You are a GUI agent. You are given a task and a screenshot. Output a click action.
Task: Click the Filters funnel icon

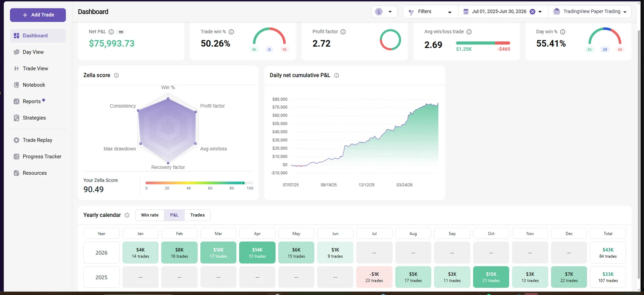point(411,12)
